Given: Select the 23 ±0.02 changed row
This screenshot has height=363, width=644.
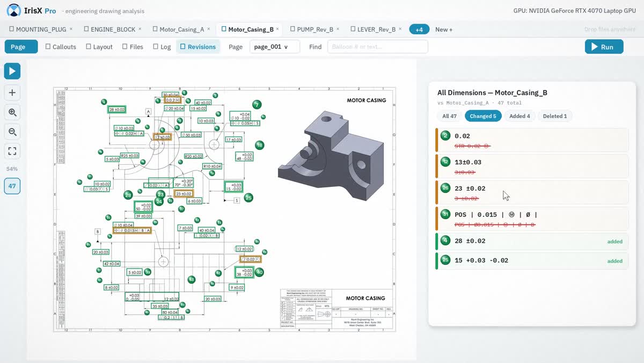Looking at the screenshot, I should click(532, 193).
